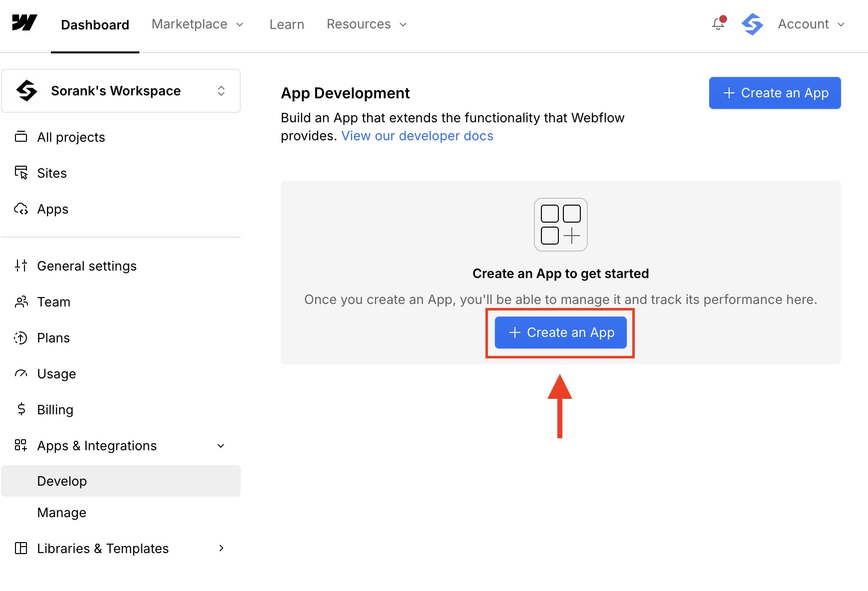
Task: Select Develop under Apps & Integrations
Action: (x=121, y=481)
